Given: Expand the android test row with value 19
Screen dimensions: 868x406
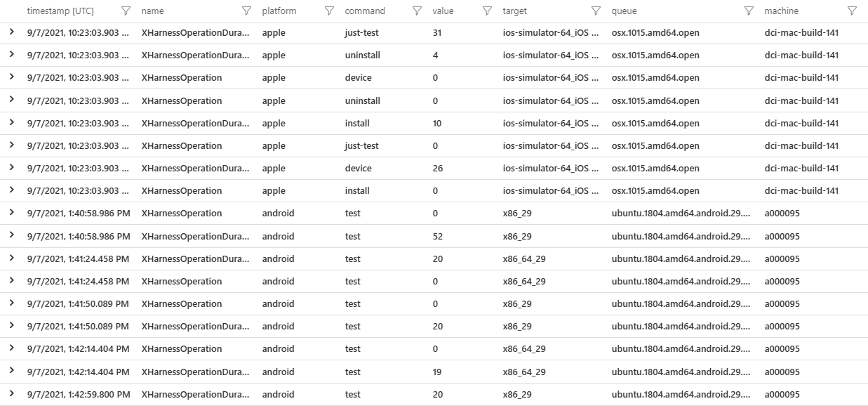Looking at the screenshot, I should coord(12,372).
